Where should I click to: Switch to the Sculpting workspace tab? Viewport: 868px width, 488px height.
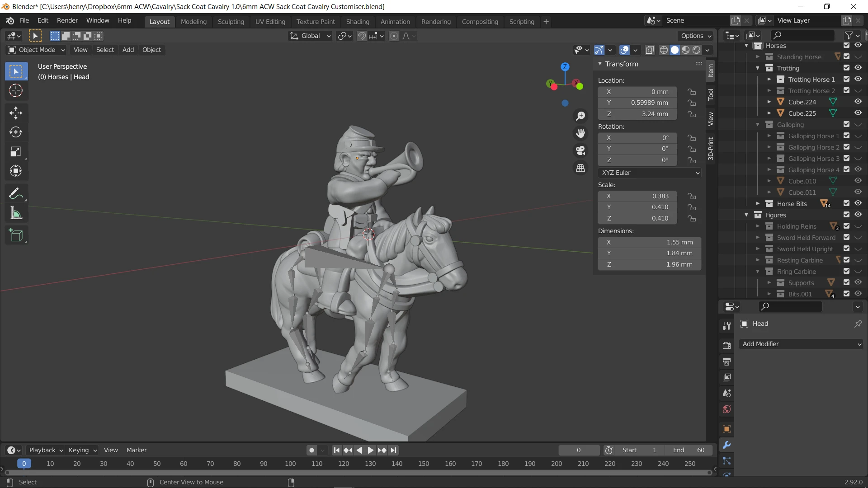[231, 22]
